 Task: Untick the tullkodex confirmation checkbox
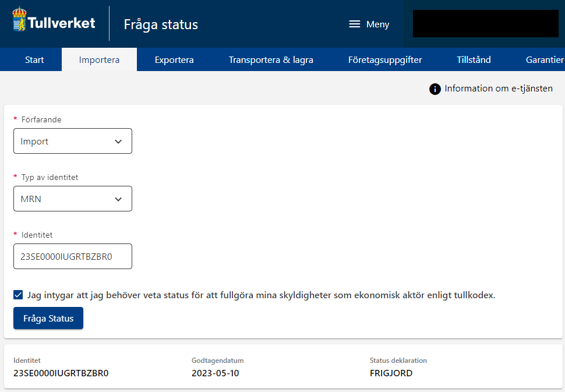point(18,295)
